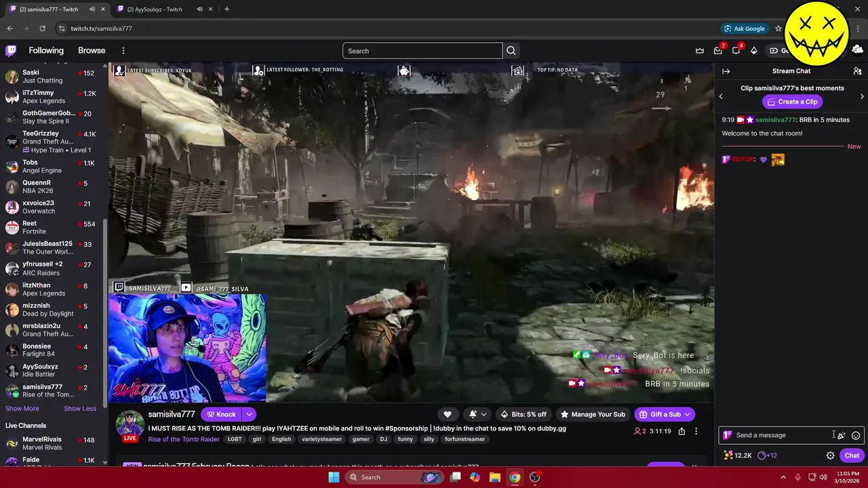
Task: Open the three-dot menu beside Browse
Action: pos(123,51)
